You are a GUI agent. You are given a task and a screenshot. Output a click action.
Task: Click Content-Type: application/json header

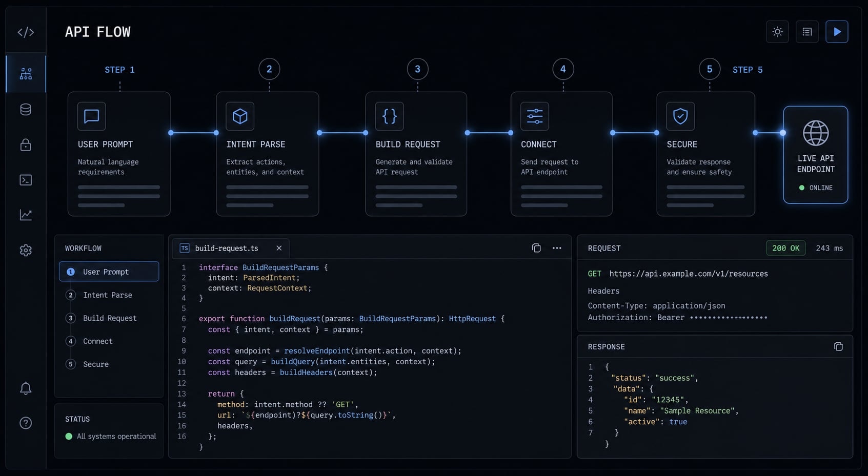pyautogui.click(x=656, y=306)
